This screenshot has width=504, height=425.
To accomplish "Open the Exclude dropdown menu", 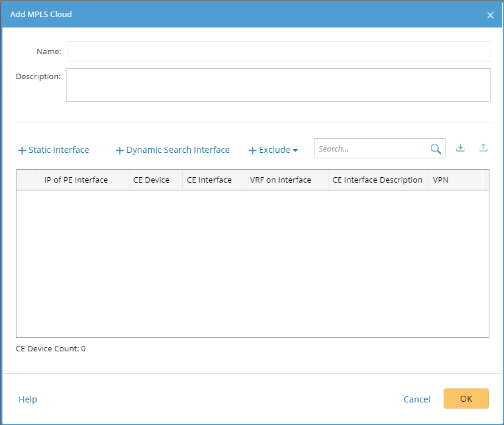I will point(274,150).
